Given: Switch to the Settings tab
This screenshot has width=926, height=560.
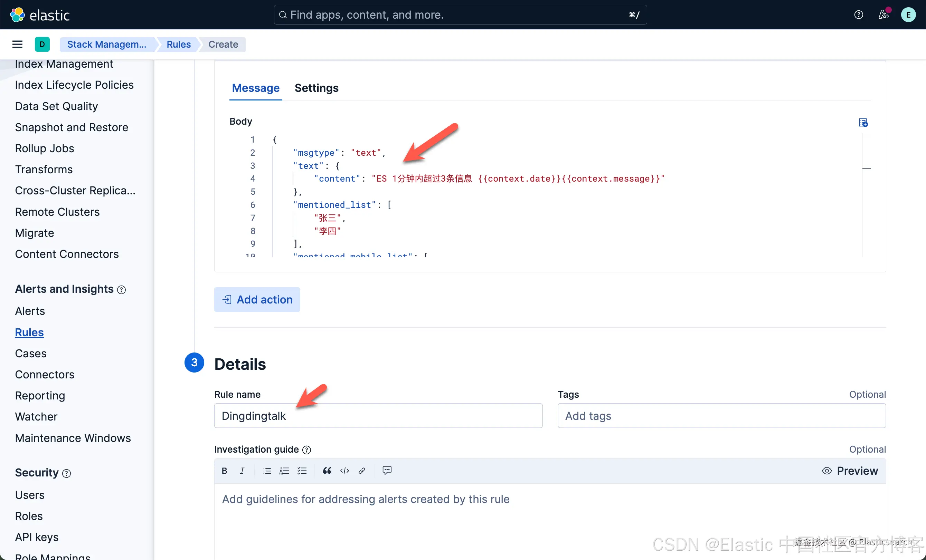Looking at the screenshot, I should (316, 88).
